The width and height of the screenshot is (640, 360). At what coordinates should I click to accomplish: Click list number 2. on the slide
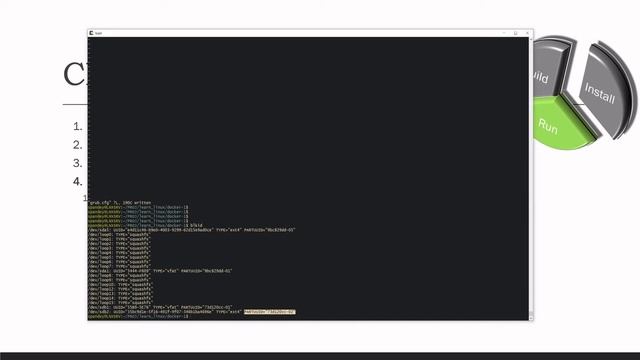(x=78, y=144)
